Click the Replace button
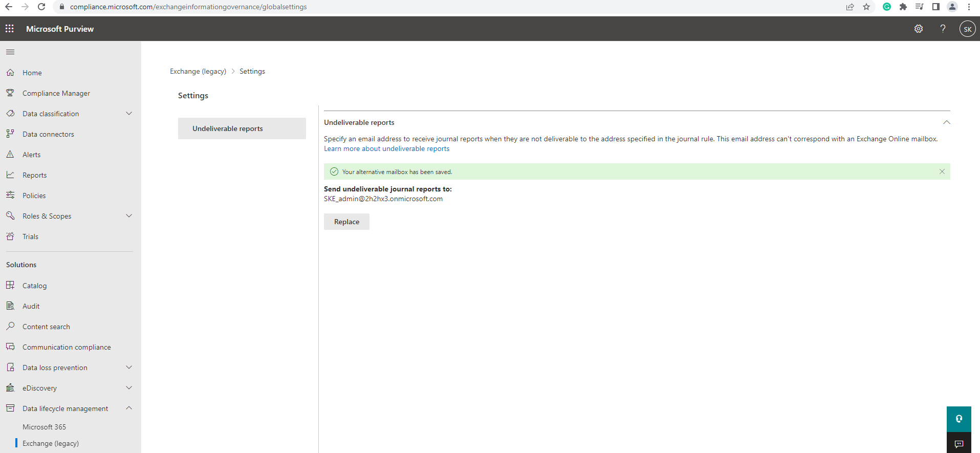Viewport: 980px width, 453px height. point(346,222)
